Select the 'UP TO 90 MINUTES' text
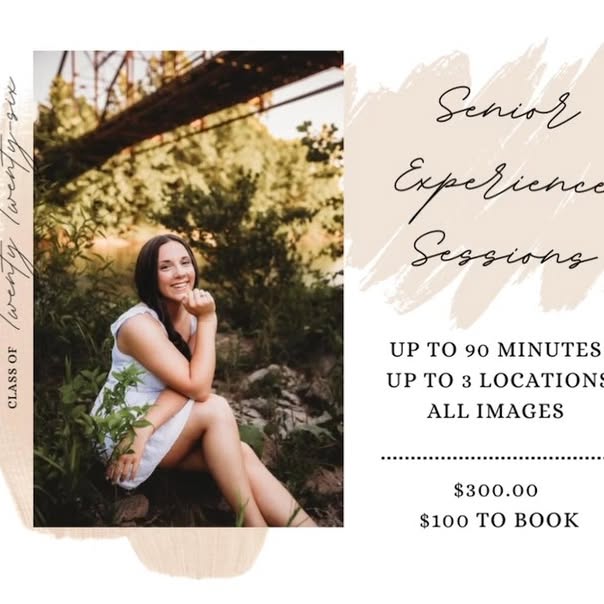This screenshot has height=604, width=604. tap(495, 350)
